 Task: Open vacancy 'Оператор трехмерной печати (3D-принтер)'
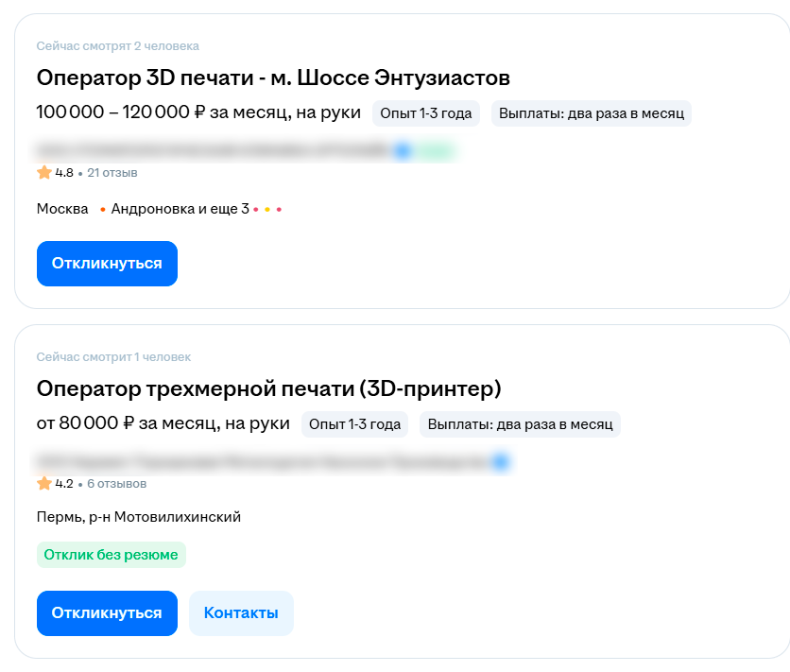pos(269,388)
